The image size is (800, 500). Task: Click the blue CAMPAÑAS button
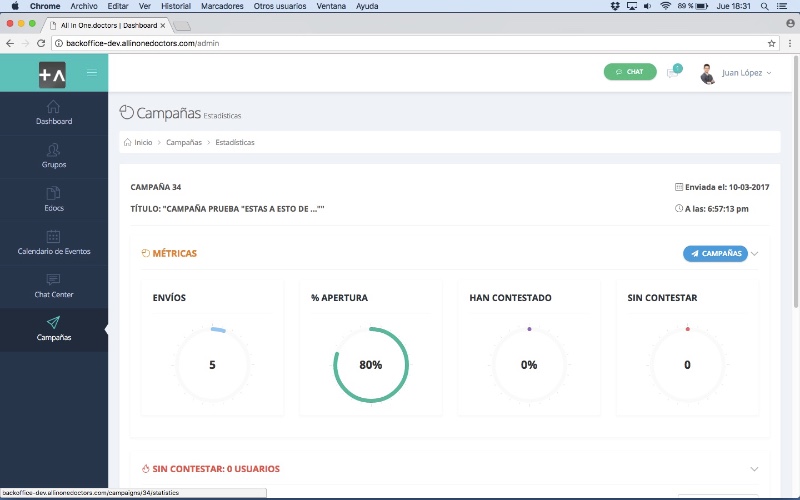715,254
